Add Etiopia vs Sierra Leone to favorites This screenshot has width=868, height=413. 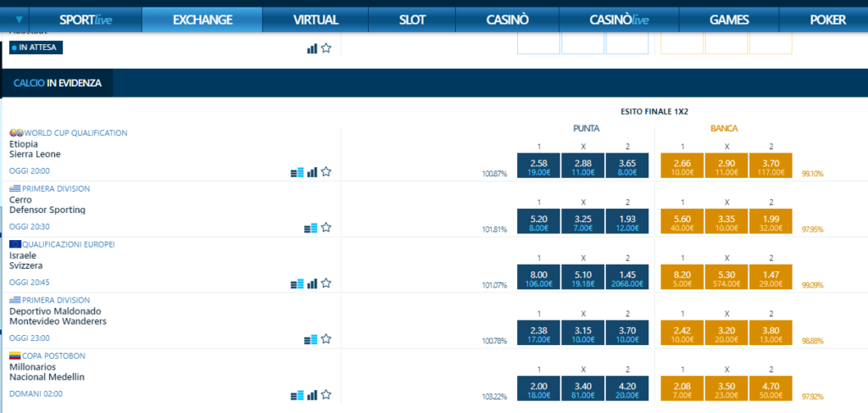point(326,172)
